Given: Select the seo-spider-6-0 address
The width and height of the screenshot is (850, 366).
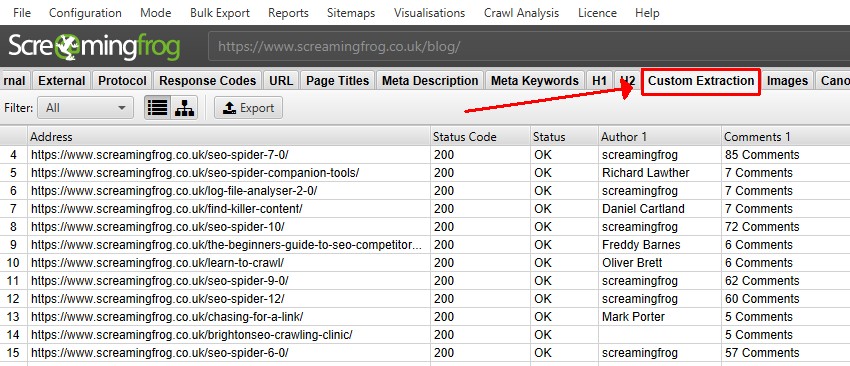Looking at the screenshot, I should [x=159, y=352].
